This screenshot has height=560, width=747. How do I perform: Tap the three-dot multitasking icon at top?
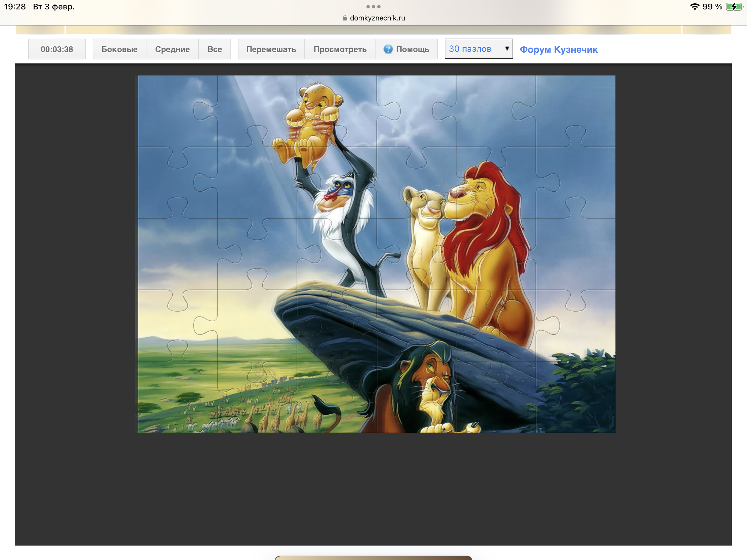[x=373, y=7]
